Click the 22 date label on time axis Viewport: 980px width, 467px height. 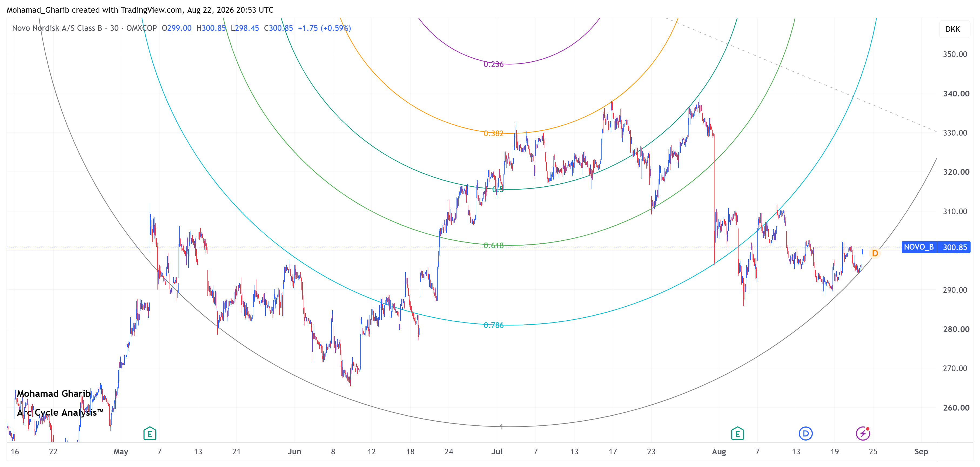click(x=53, y=452)
